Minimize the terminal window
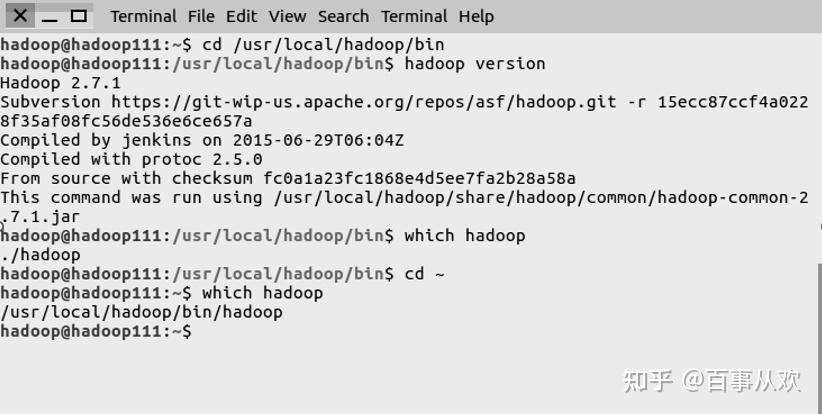 (50, 16)
